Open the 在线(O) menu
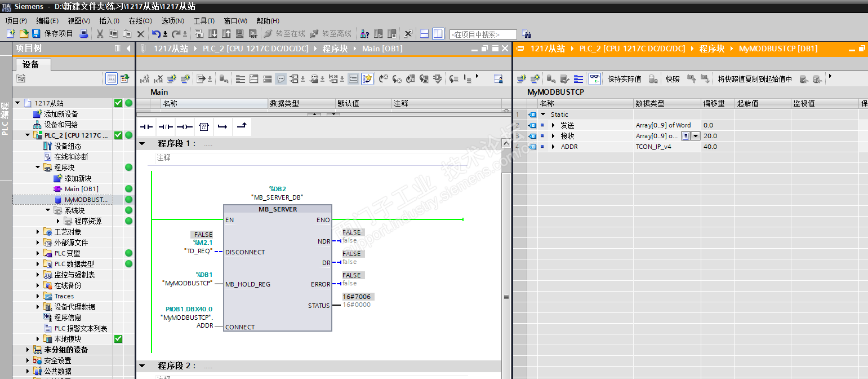 click(x=140, y=21)
